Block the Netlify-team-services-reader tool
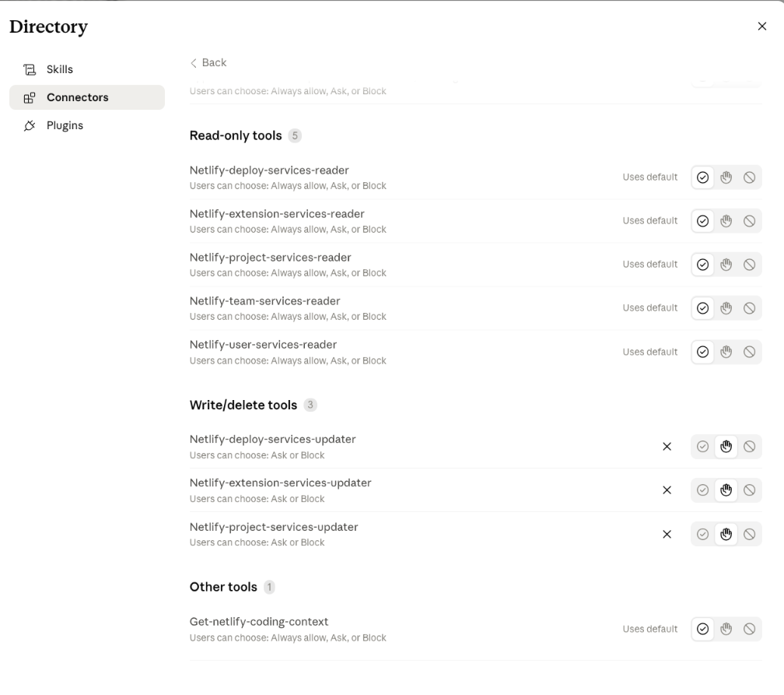This screenshot has height=695, width=784. [749, 307]
